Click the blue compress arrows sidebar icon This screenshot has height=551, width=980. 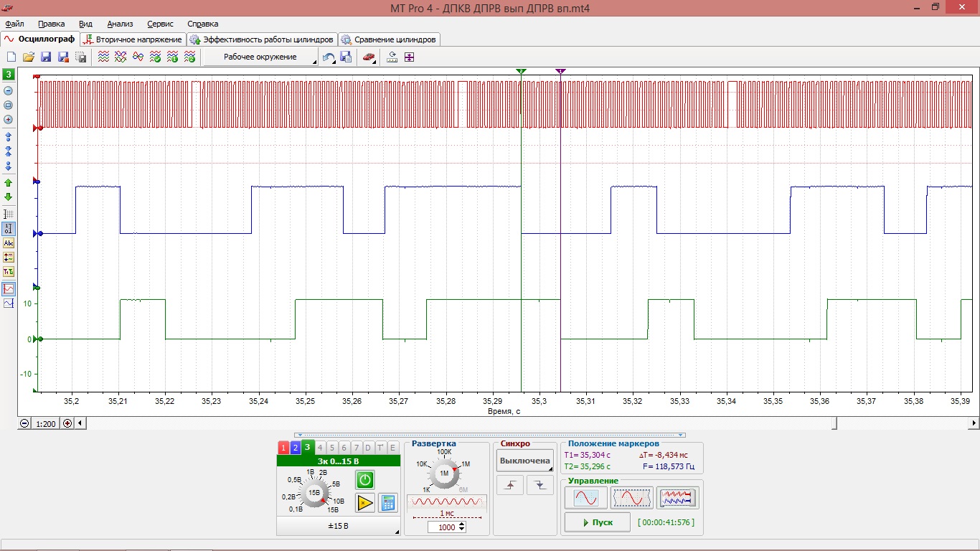tap(9, 151)
